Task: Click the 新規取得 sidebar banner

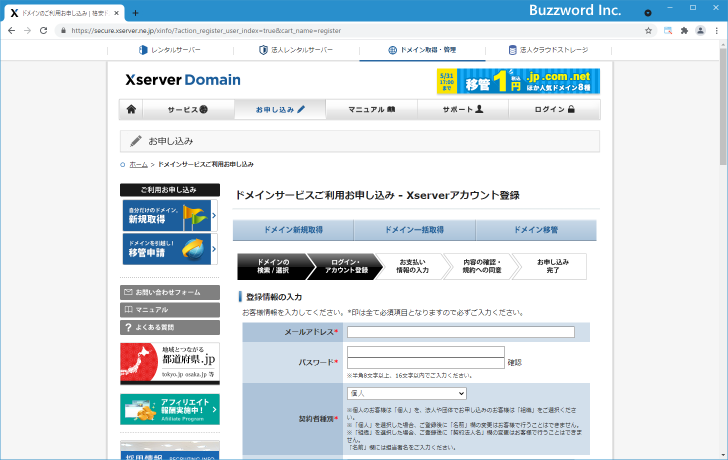Action: (170, 215)
